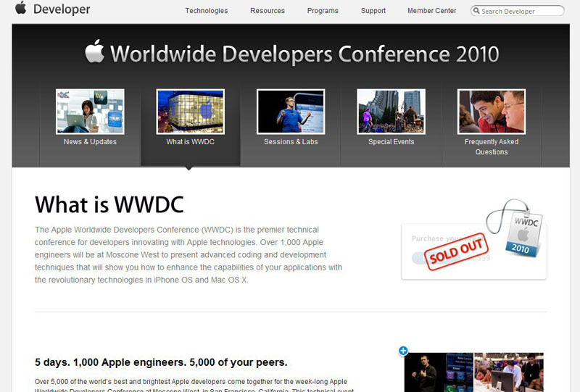Open the Frequently Asked Questions thumbnail
The height and width of the screenshot is (392, 580).
click(492, 112)
